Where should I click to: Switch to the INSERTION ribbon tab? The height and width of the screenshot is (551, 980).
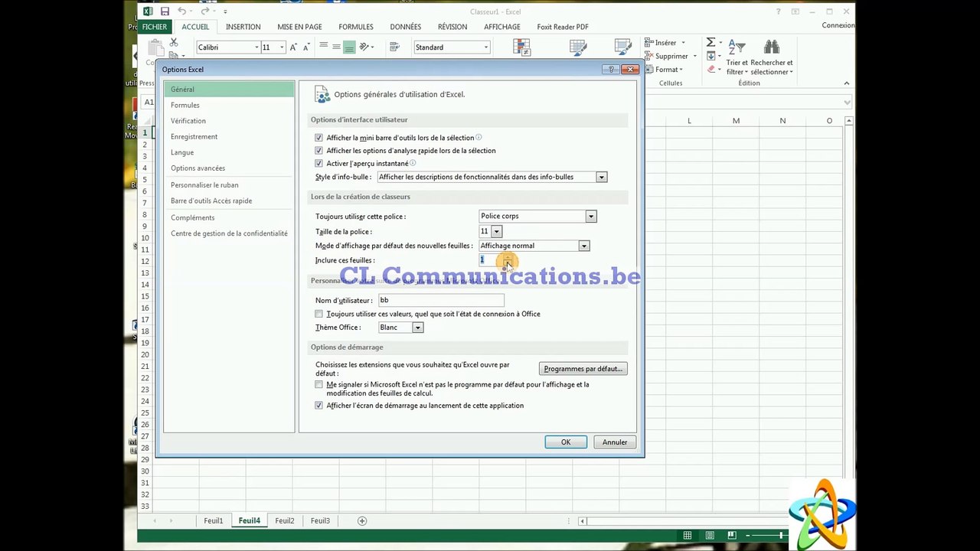point(243,27)
